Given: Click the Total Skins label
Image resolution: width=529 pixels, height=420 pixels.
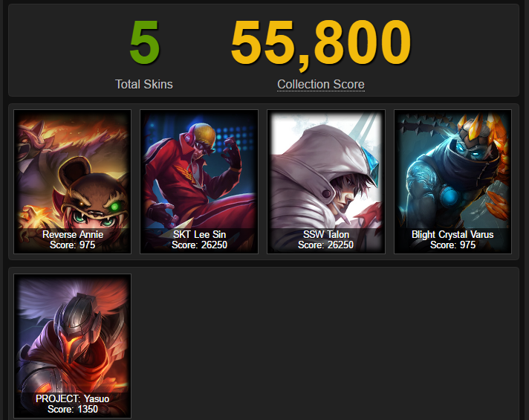Looking at the screenshot, I should click(x=144, y=84).
